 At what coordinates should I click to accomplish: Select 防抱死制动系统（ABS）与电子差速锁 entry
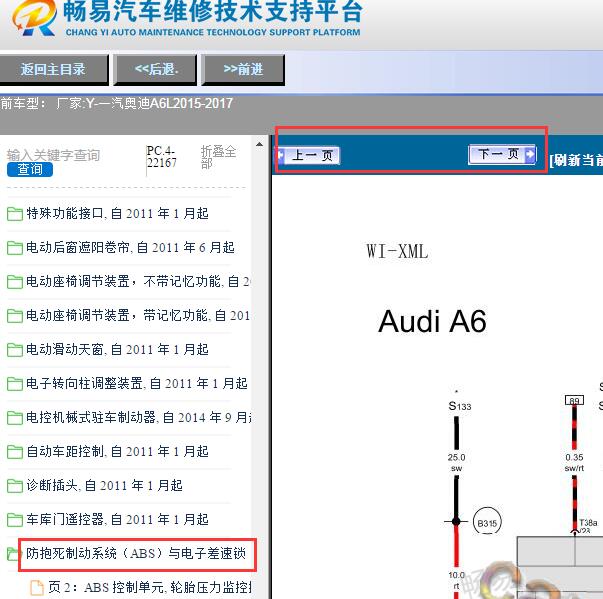[136, 554]
